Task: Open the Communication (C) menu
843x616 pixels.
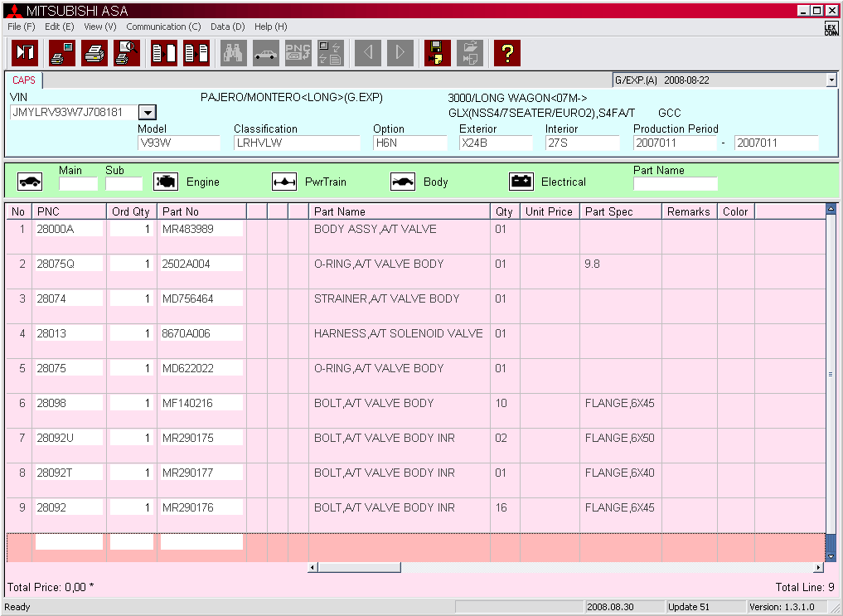Action: [x=163, y=27]
